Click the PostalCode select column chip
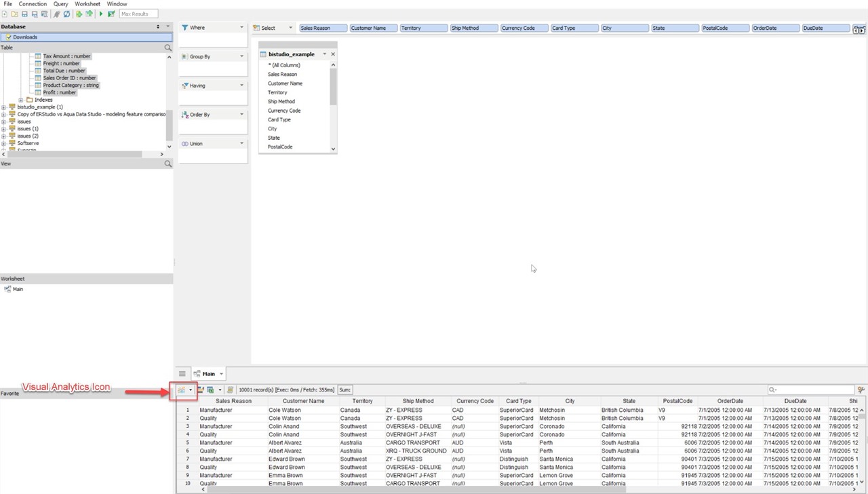Screen dimensions: 868x494 (x=725, y=28)
